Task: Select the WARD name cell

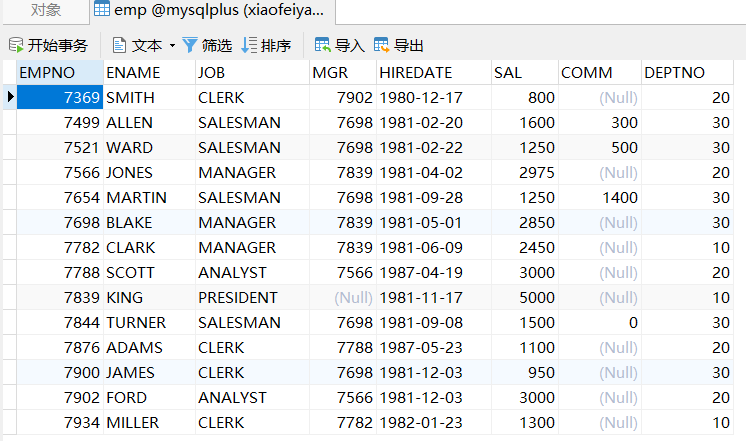Action: pos(149,147)
